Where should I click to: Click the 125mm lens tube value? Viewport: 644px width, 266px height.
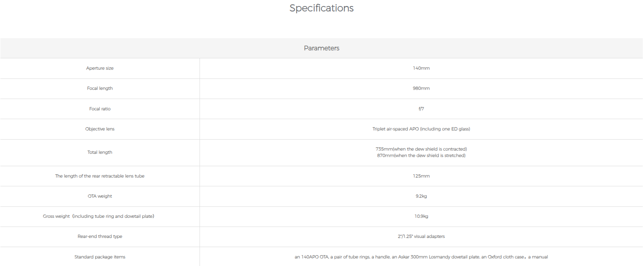point(421,176)
